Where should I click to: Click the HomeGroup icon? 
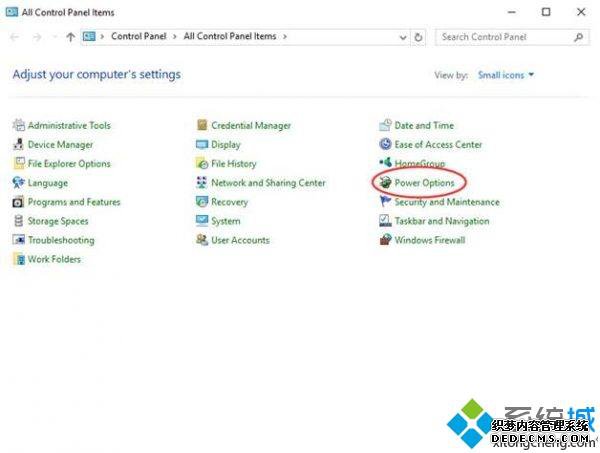385,163
